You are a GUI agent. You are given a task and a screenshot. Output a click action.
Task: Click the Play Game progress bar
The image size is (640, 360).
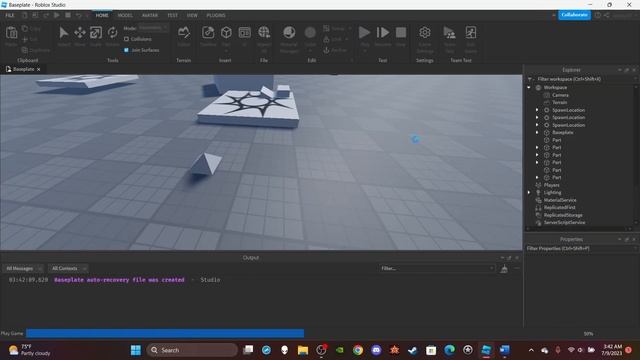165,333
